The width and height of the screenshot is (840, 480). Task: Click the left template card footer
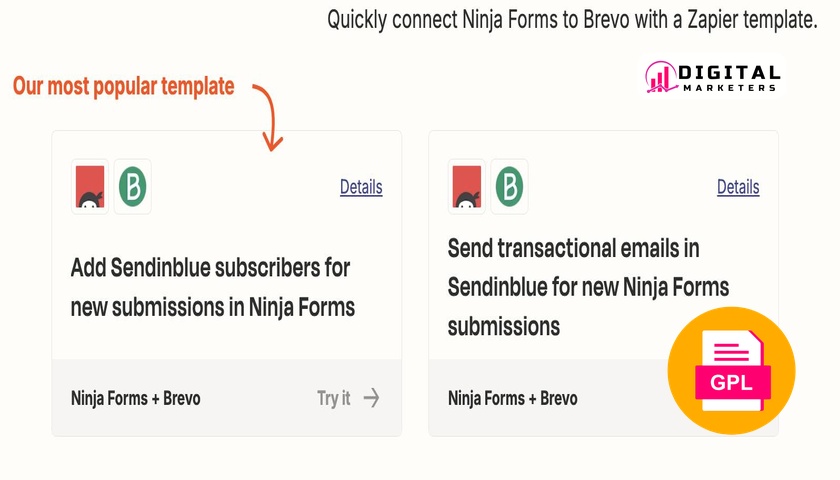[227, 398]
